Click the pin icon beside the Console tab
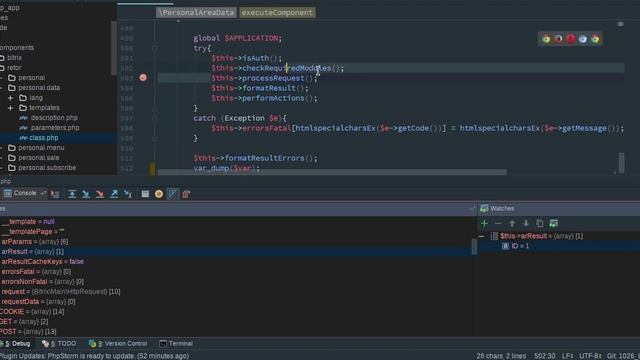Screen dimensions: 640x360 [43, 193]
